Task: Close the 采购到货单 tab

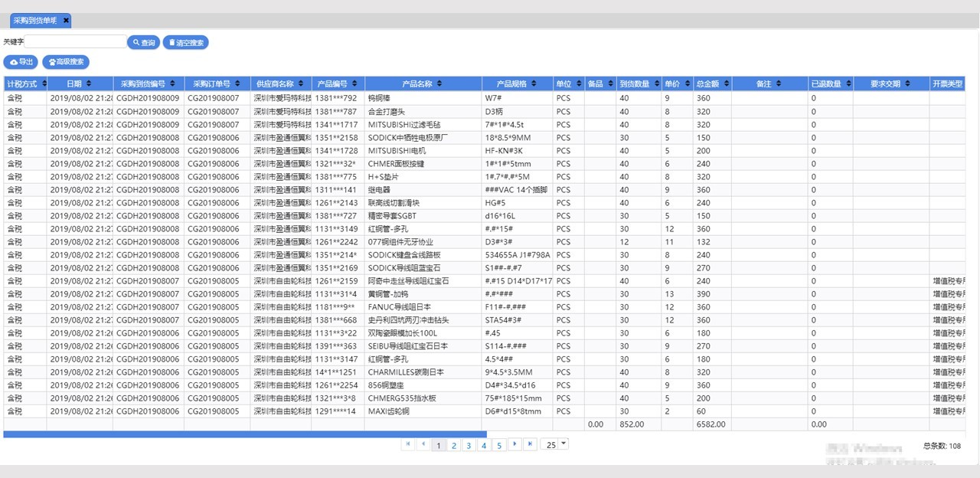Action: (x=67, y=21)
